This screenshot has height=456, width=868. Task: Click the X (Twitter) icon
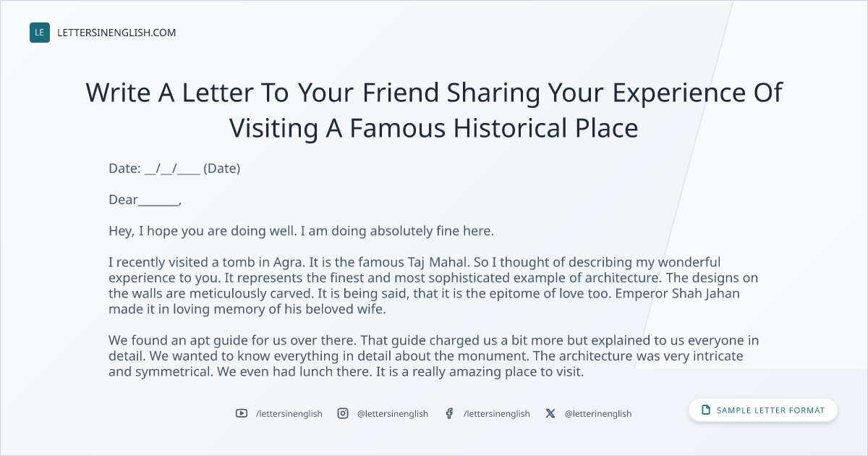(x=550, y=413)
